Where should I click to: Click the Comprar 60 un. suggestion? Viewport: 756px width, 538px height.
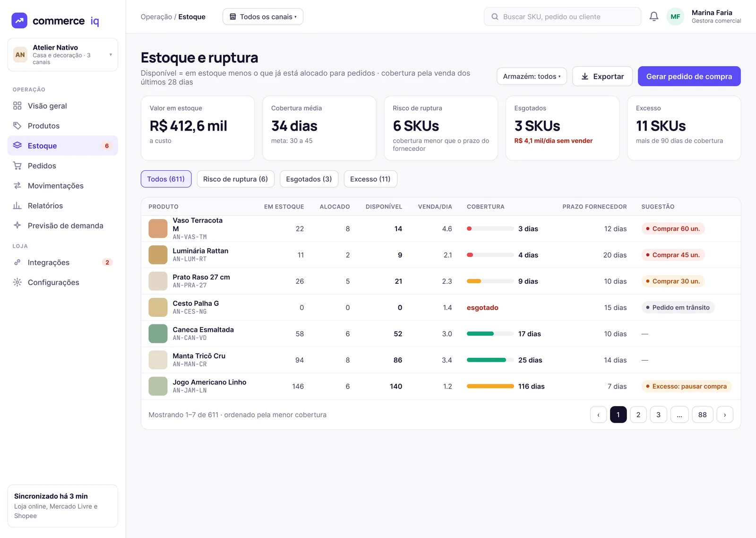click(x=673, y=229)
